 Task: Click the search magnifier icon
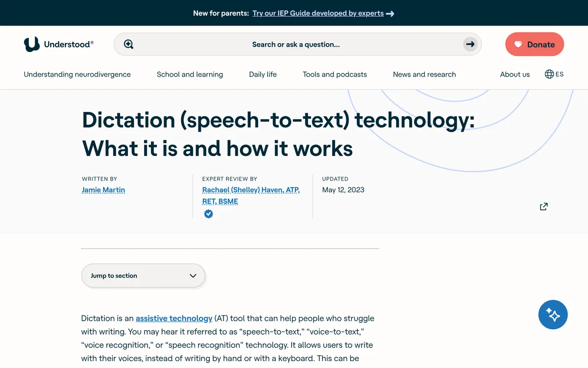(x=128, y=44)
